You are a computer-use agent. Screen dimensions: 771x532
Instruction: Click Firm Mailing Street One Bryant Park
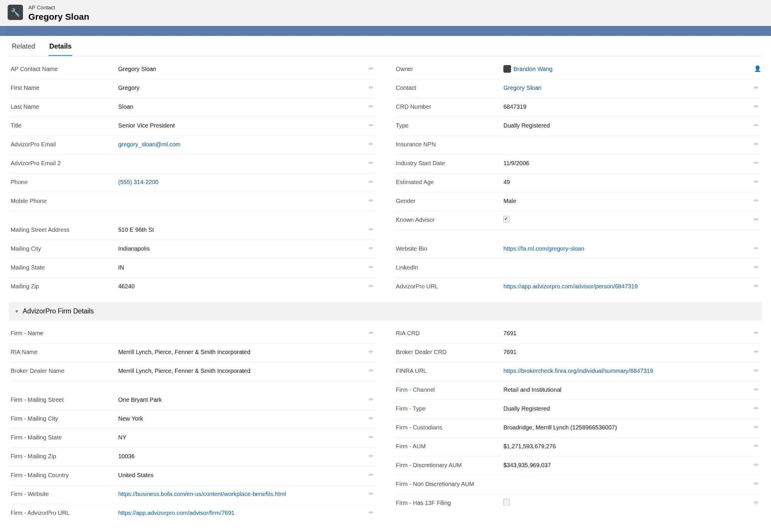click(140, 400)
